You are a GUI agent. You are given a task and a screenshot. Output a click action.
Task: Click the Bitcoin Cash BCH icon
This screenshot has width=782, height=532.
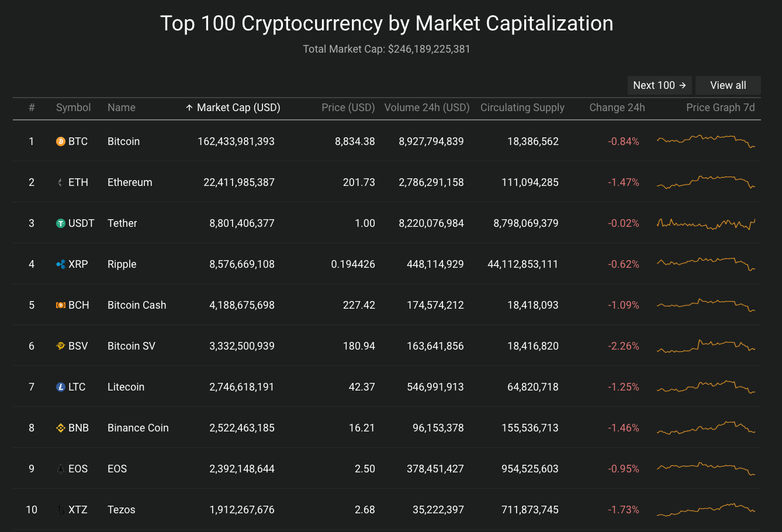coord(61,305)
